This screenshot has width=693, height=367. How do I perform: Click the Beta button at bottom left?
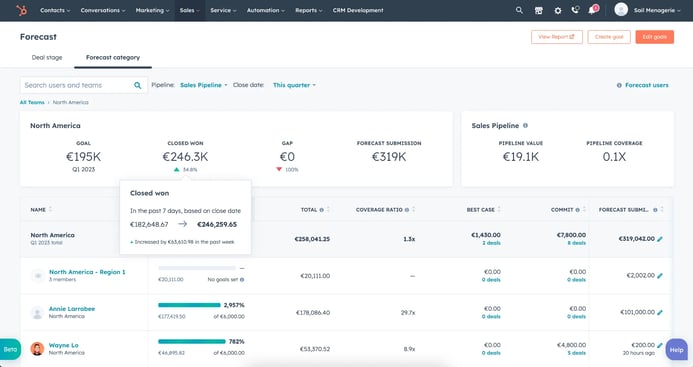pos(10,349)
